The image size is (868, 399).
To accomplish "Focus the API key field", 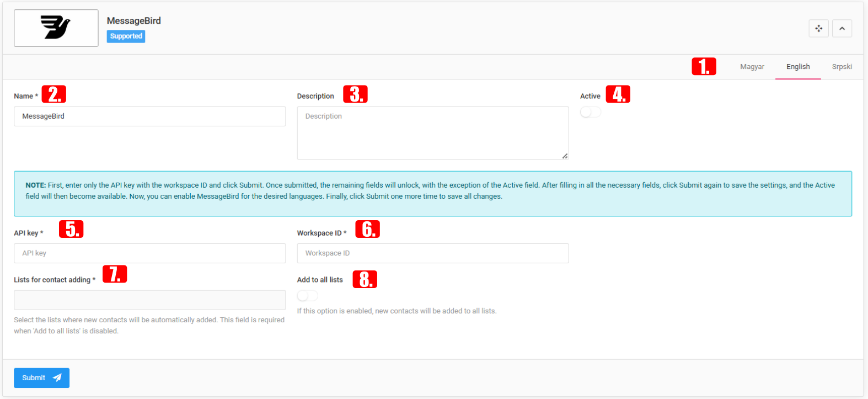I will pyautogui.click(x=150, y=253).
